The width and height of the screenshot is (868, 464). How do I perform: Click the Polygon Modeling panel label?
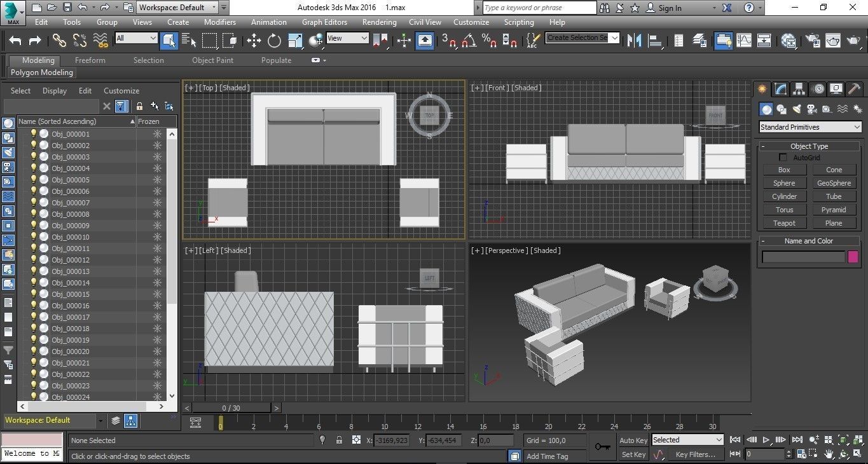(x=42, y=72)
